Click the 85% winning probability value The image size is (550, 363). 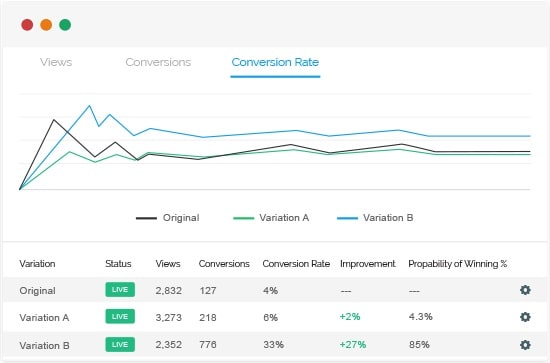pyautogui.click(x=419, y=345)
